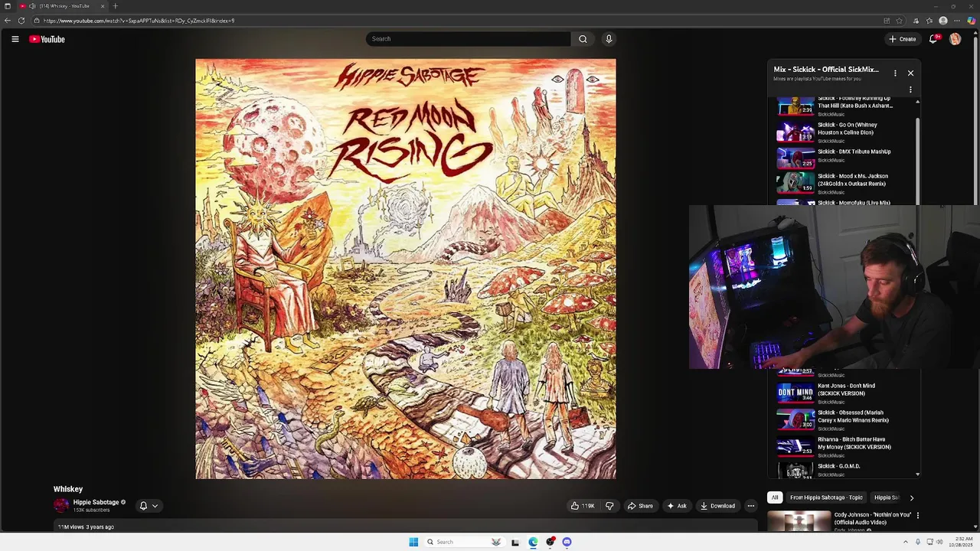Start voice search with microphone icon
This screenshot has width=980, height=551.
click(609, 39)
